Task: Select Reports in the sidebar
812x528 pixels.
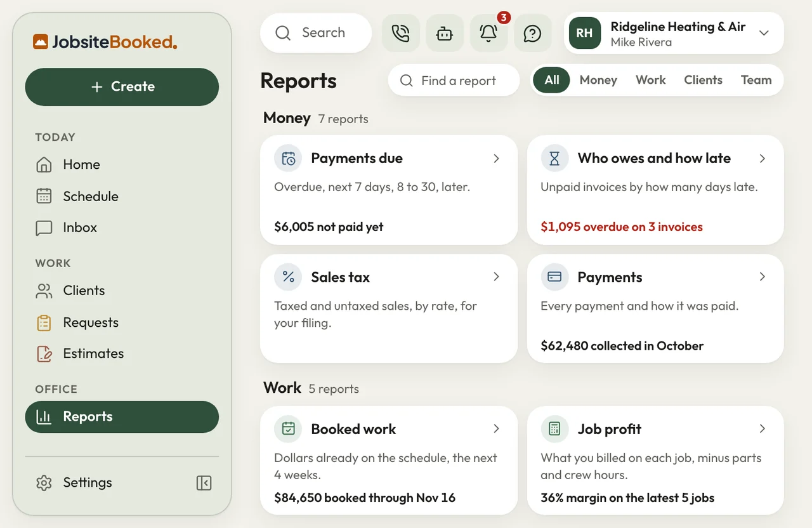Action: pos(122,417)
